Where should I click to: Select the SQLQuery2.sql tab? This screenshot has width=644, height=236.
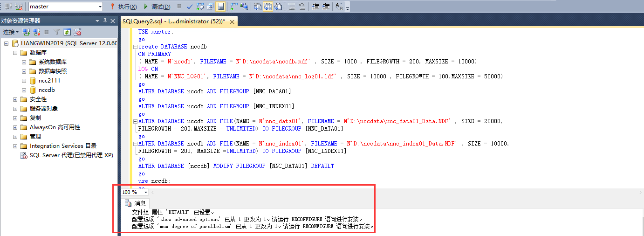click(174, 21)
